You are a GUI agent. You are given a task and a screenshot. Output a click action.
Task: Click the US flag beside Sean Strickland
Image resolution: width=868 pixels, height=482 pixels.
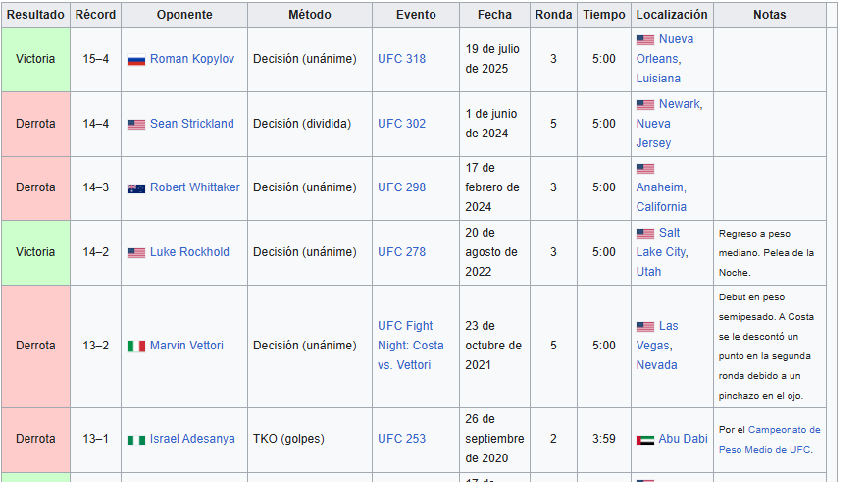(136, 124)
